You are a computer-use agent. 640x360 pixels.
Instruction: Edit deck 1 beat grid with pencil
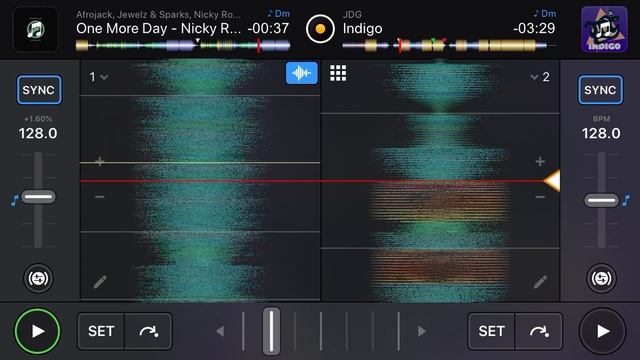click(x=100, y=282)
